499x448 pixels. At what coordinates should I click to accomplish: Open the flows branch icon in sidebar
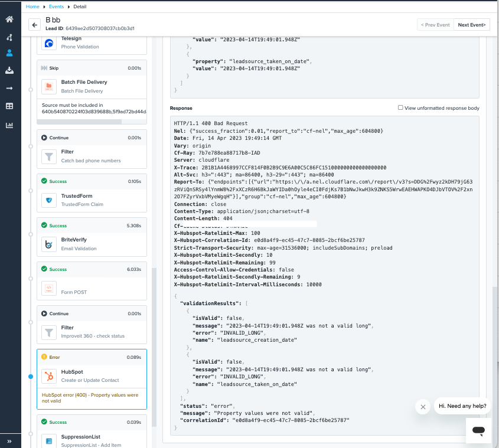[x=9, y=38]
